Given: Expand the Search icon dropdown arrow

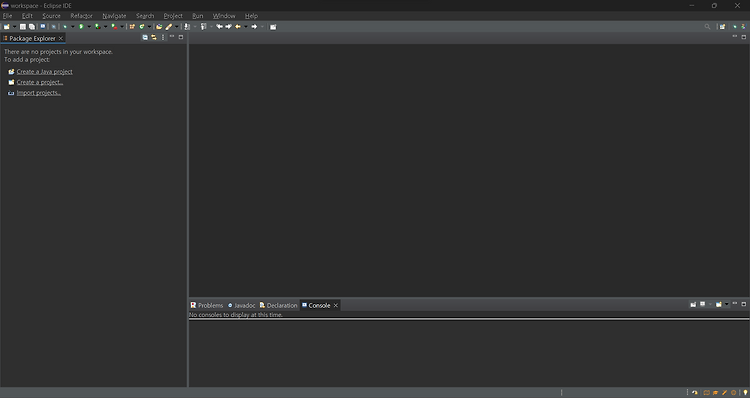Looking at the screenshot, I should 176,27.
